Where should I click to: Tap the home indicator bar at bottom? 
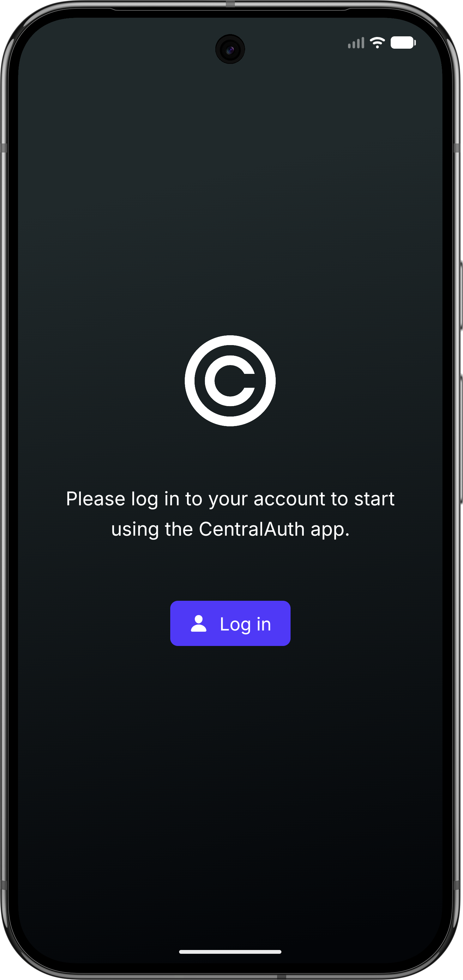click(x=230, y=952)
